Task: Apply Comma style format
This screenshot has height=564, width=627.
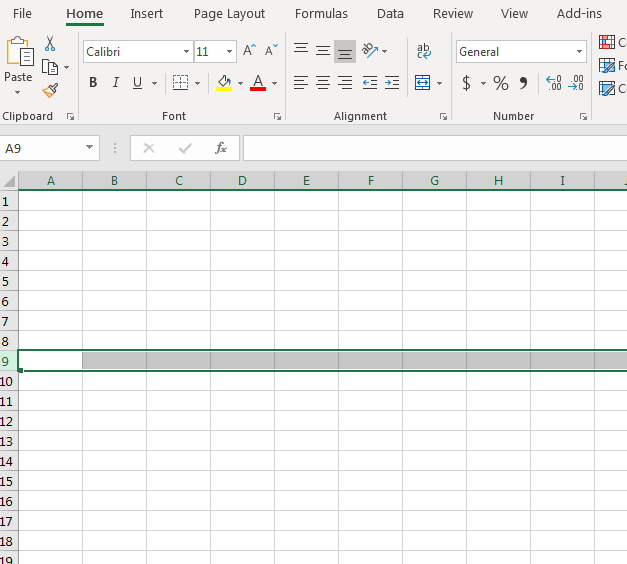Action: 523,83
